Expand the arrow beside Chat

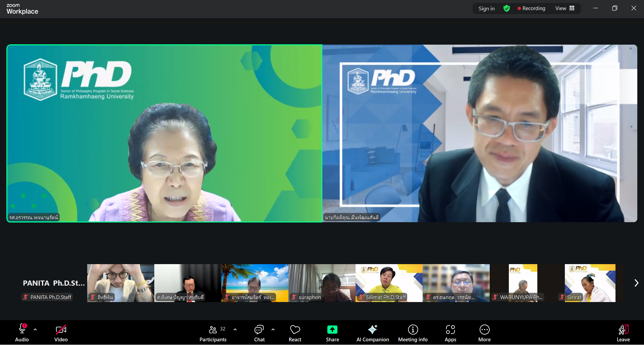pyautogui.click(x=273, y=330)
